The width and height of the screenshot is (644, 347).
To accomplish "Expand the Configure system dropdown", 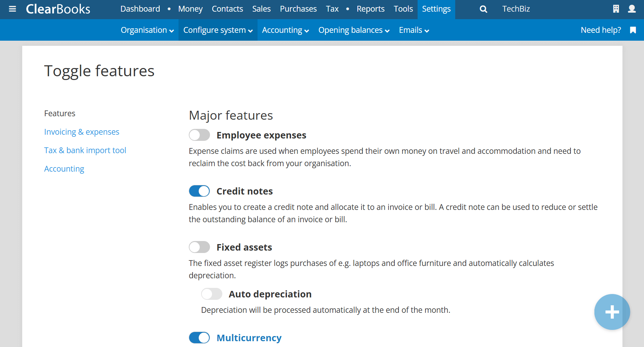I will (218, 30).
